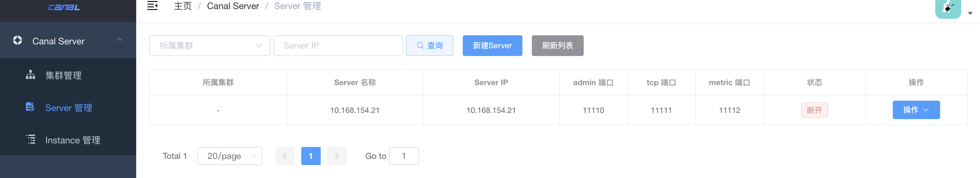Click the admin 端口 column header
The image size is (980, 178).
(x=593, y=82)
